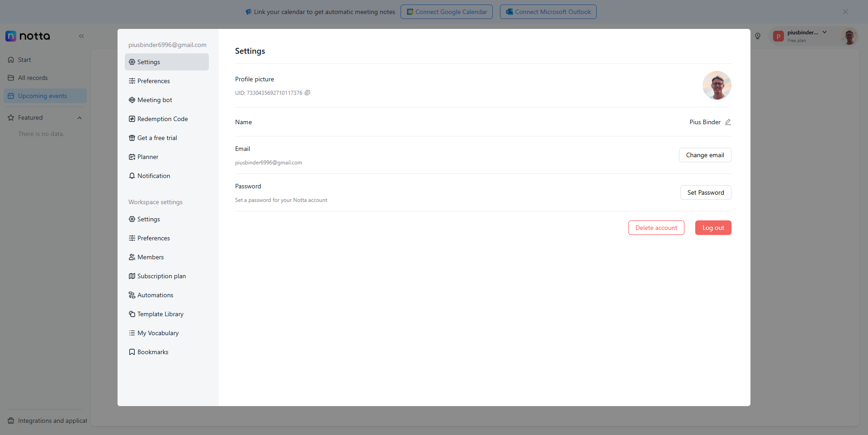
Task: Click the Change email button
Action: pos(705,155)
